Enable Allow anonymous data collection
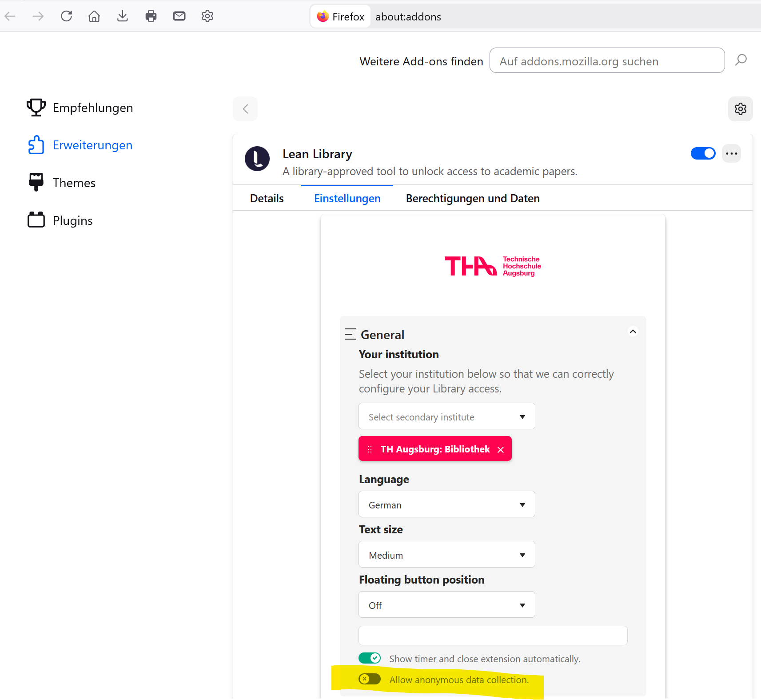 point(370,679)
